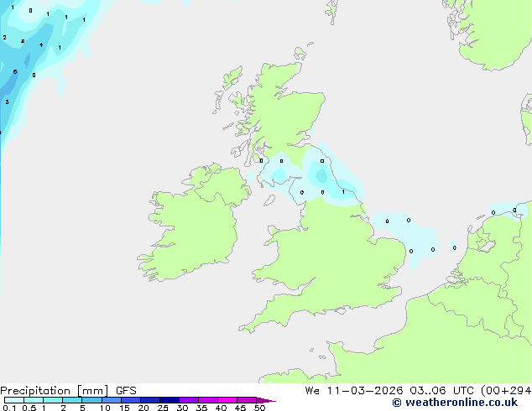532x411 pixels.
Task: Click the '10' legend scale label
Action: (x=105, y=408)
